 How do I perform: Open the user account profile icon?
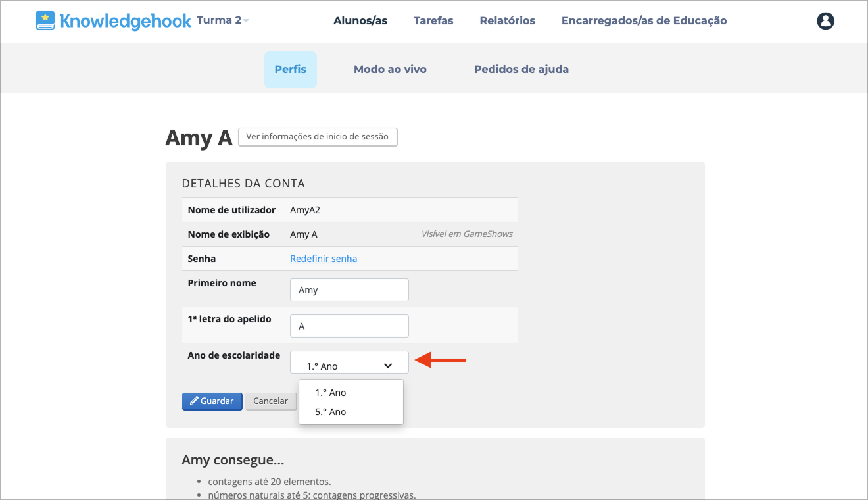pyautogui.click(x=825, y=21)
